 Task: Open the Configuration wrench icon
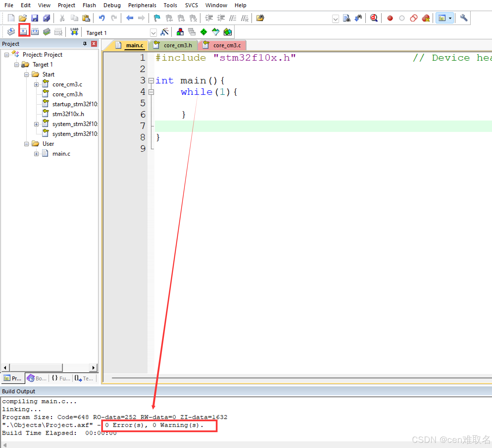click(x=464, y=18)
